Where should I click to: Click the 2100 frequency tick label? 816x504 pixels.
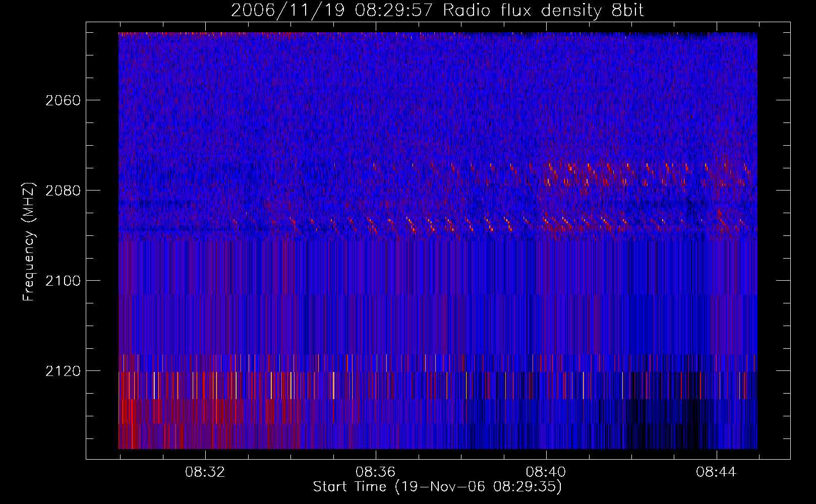click(x=63, y=281)
